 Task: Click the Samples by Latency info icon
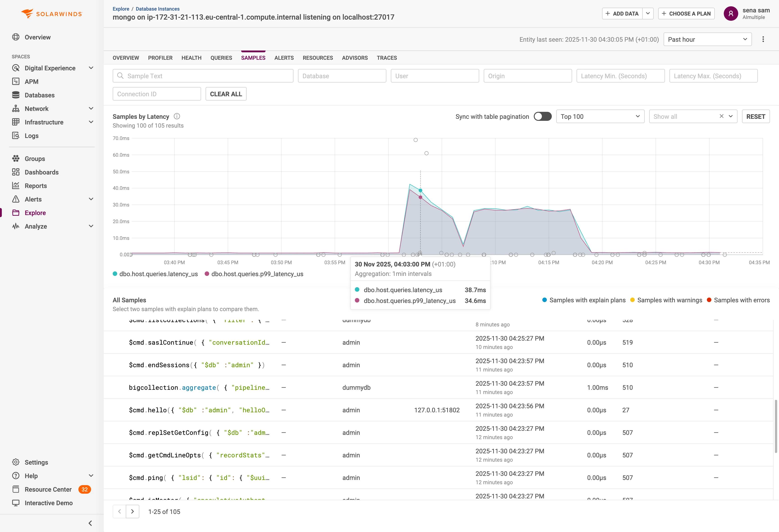(177, 116)
